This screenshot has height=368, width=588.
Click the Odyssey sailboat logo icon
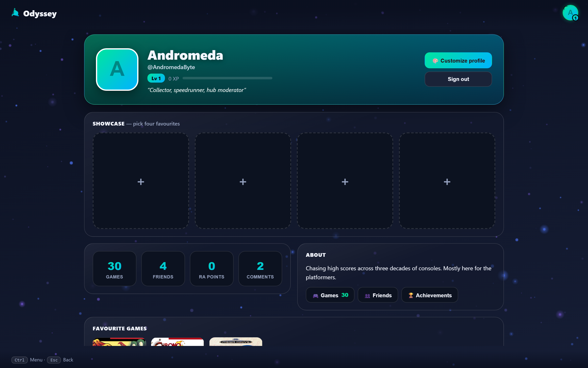(x=15, y=13)
